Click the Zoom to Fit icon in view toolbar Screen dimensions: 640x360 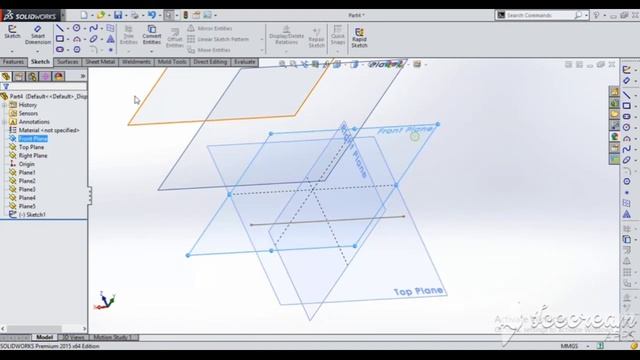click(x=282, y=64)
